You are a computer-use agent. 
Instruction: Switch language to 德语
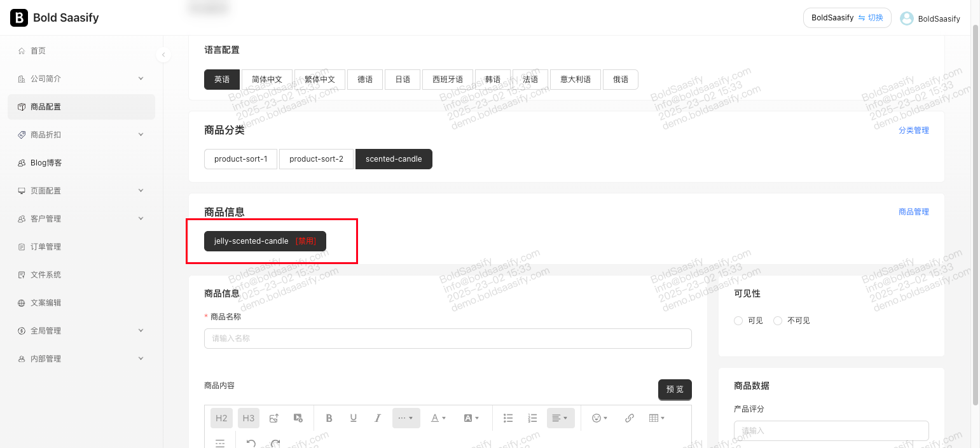[365, 80]
